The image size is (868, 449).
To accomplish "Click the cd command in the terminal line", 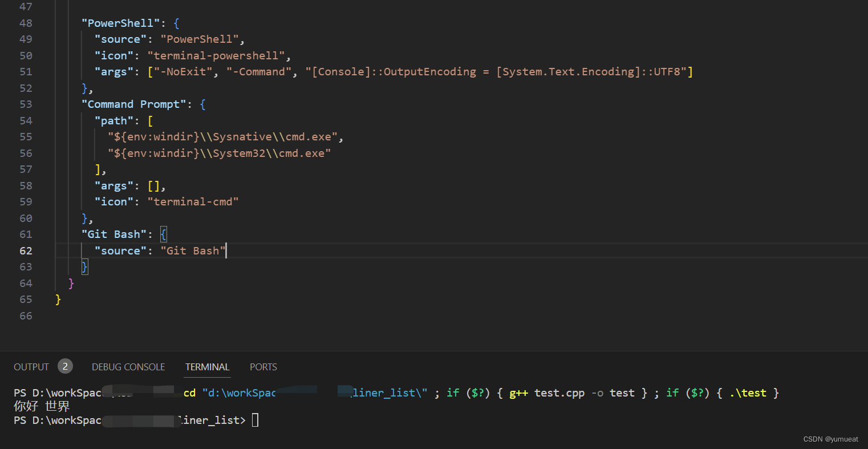I will click(x=189, y=393).
